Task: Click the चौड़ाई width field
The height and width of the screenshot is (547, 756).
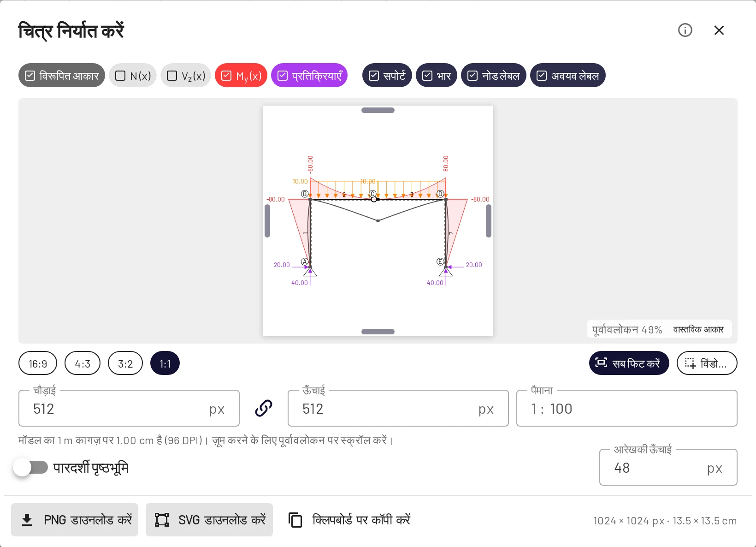Action: click(x=129, y=409)
